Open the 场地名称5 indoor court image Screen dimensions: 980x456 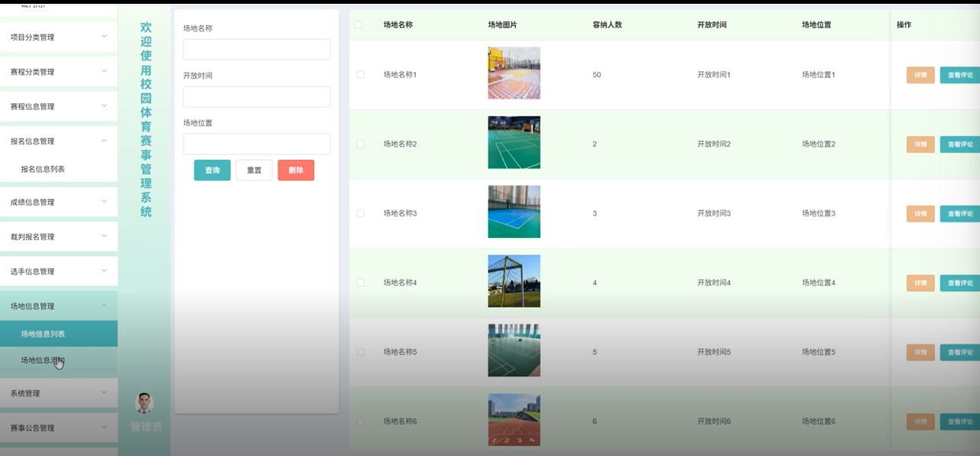click(x=514, y=350)
